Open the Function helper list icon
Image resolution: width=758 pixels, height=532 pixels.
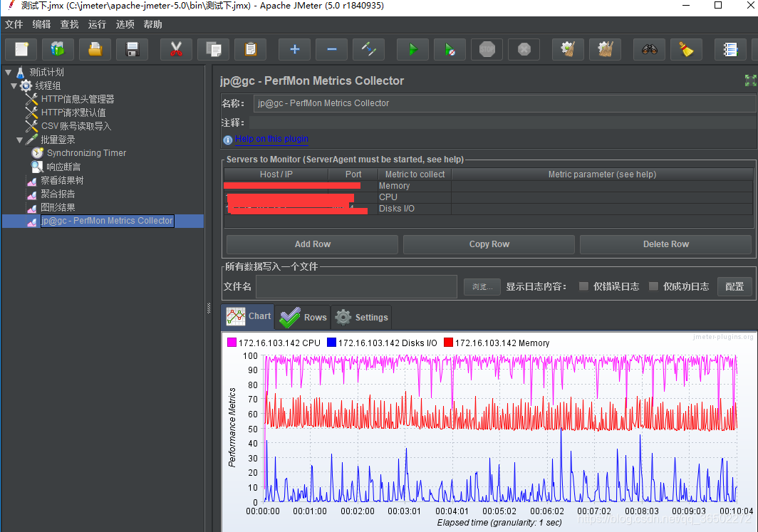click(x=730, y=49)
